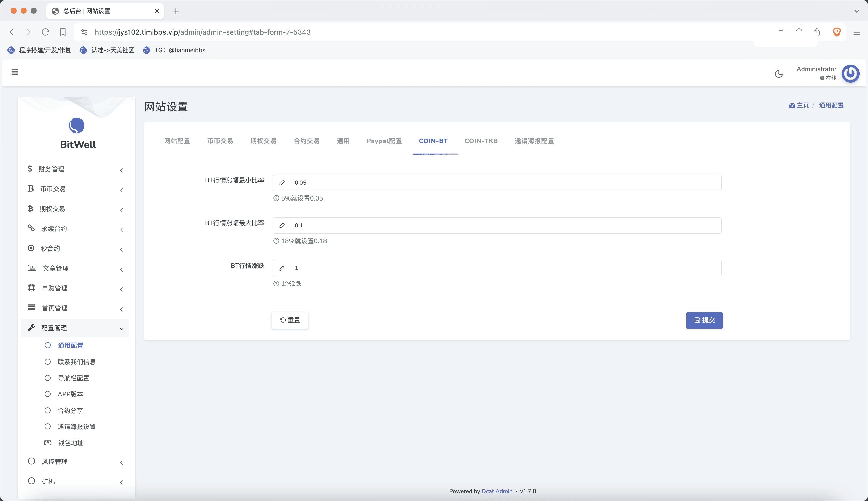
Task: Open the 合约交易 settings tab
Action: (306, 141)
